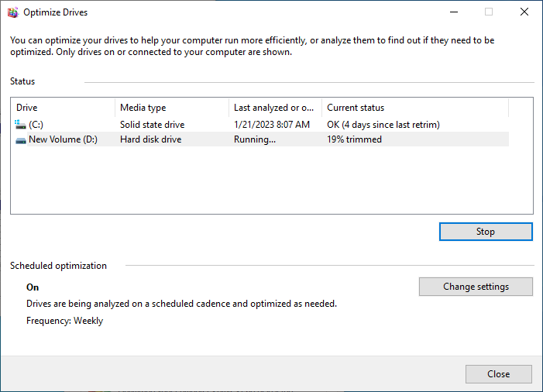543x392 pixels.
Task: Click the 1/21/2023 8:07 AM date cell
Action: click(x=271, y=125)
